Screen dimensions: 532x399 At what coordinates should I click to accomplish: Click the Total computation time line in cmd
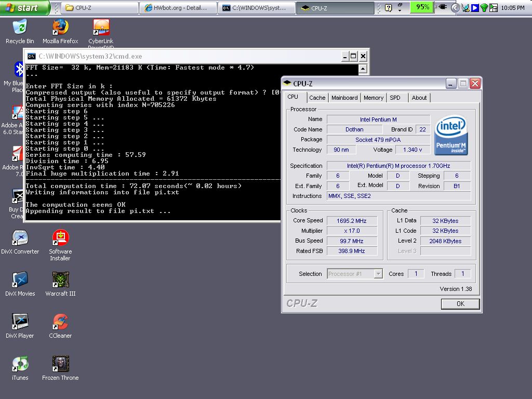pyautogui.click(x=134, y=186)
